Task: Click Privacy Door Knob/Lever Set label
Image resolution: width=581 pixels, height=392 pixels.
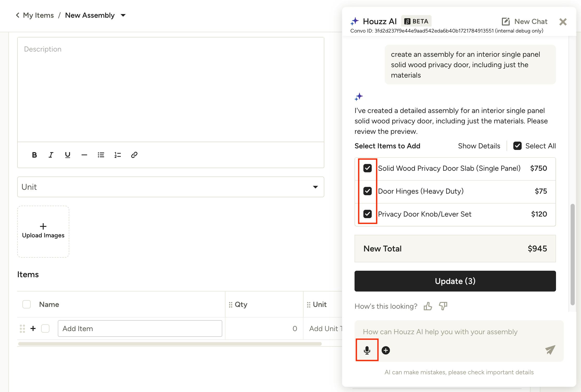Action: [425, 214]
